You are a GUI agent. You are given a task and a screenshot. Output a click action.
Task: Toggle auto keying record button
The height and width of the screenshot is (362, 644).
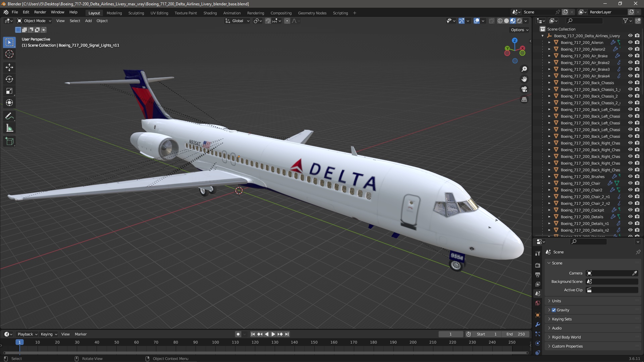coord(238,334)
